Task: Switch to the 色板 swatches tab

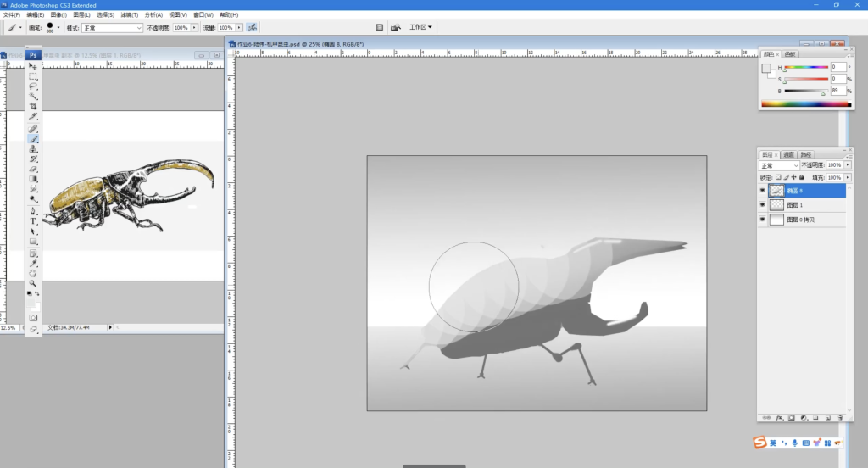Action: [x=791, y=54]
